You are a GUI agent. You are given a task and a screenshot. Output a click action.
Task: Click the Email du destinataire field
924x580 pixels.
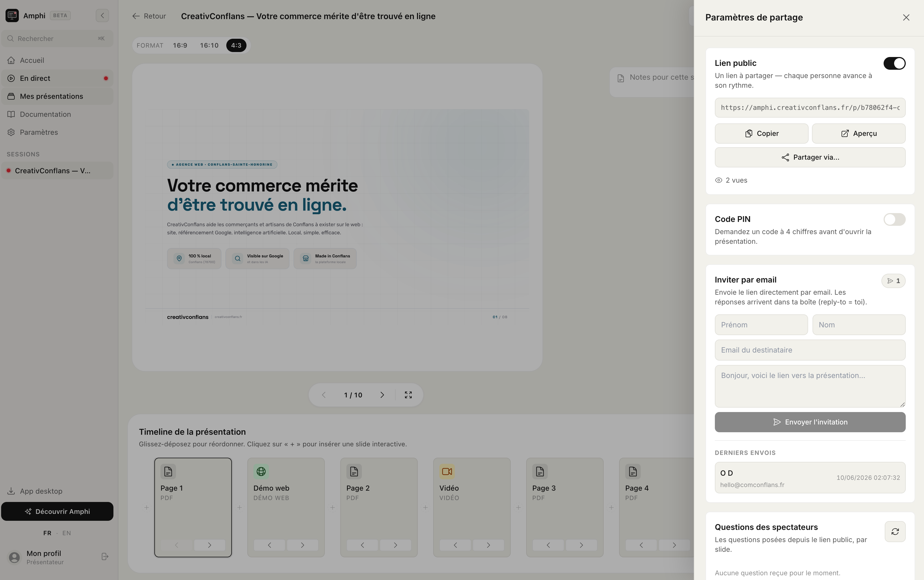point(810,350)
